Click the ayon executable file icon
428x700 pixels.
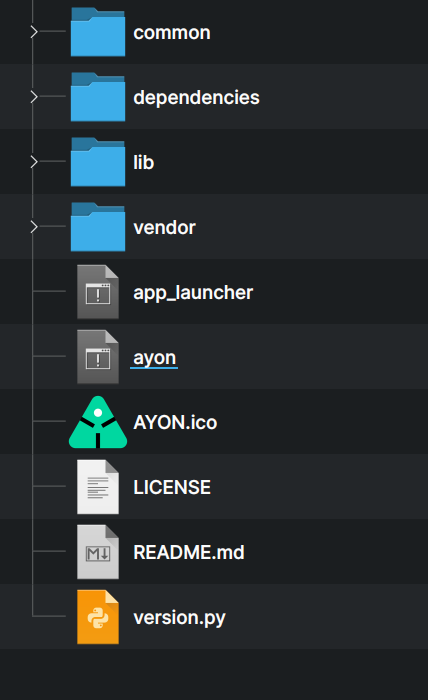(x=98, y=357)
